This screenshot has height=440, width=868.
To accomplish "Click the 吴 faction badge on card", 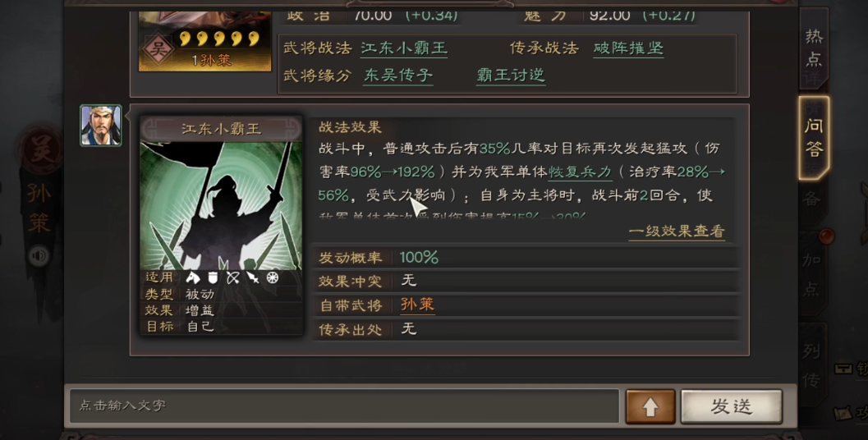I will (158, 50).
